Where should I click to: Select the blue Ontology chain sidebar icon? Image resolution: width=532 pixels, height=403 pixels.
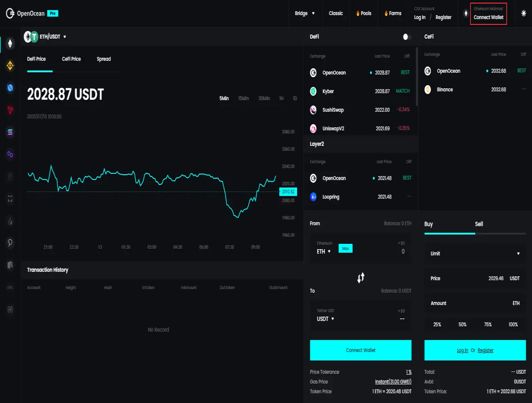click(10, 88)
